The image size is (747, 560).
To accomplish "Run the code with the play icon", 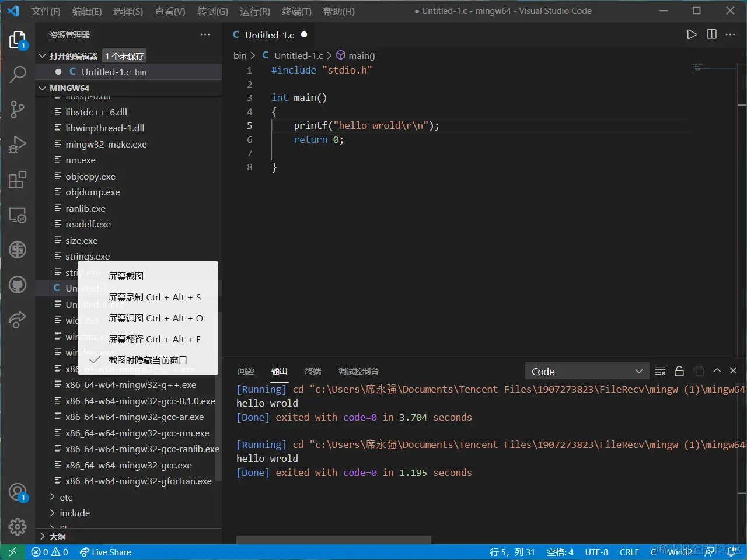I will [x=692, y=34].
